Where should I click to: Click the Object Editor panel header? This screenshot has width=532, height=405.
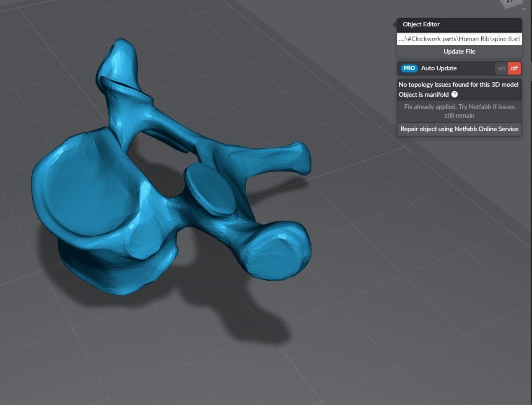point(459,24)
